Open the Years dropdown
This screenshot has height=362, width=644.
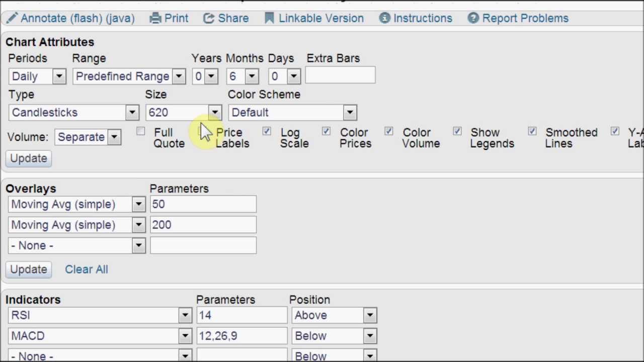(x=205, y=76)
